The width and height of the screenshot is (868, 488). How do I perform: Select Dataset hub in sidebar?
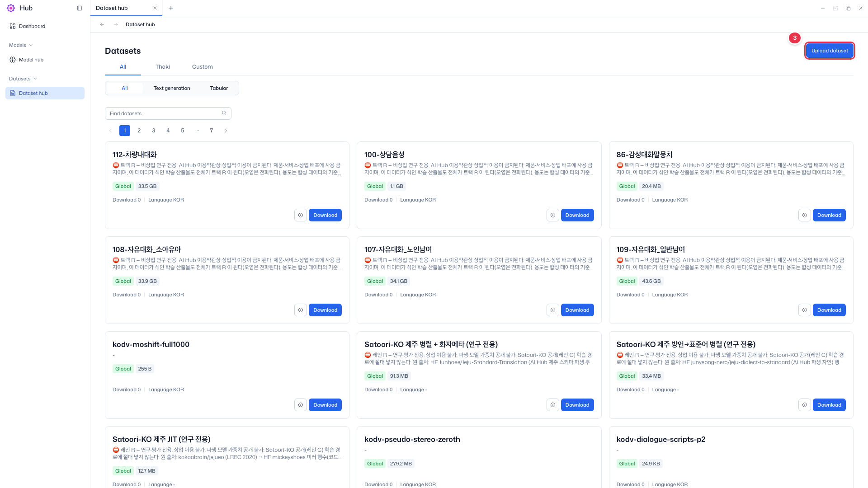(45, 93)
